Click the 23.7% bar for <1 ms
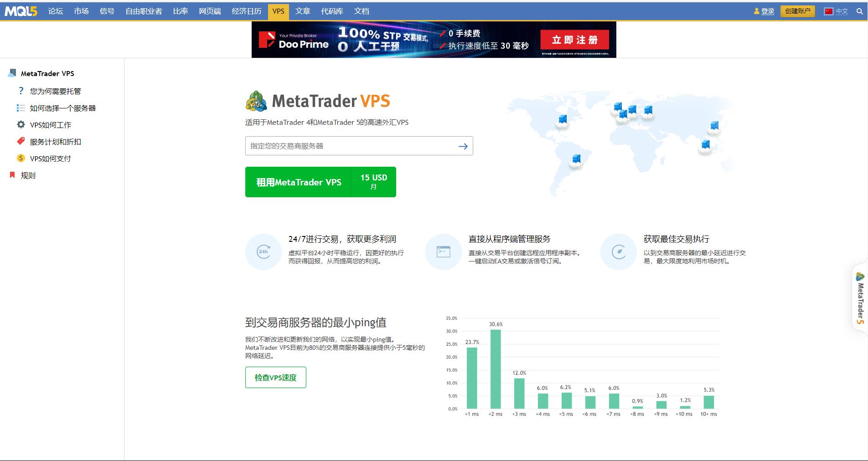Viewport: 868px width, 461px height. pos(472,378)
